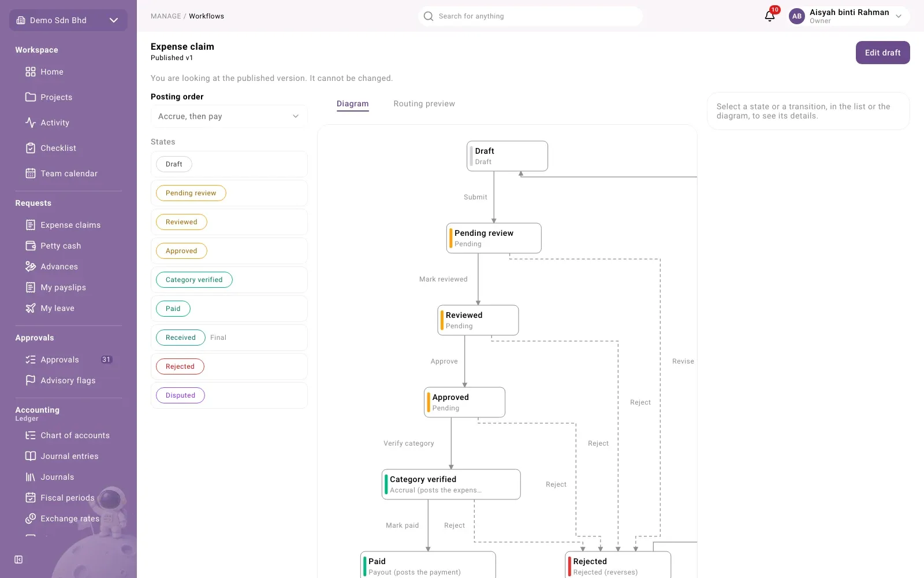The height and width of the screenshot is (578, 924).
Task: Click the Demo Sdn Bhd building icon
Action: point(21,20)
